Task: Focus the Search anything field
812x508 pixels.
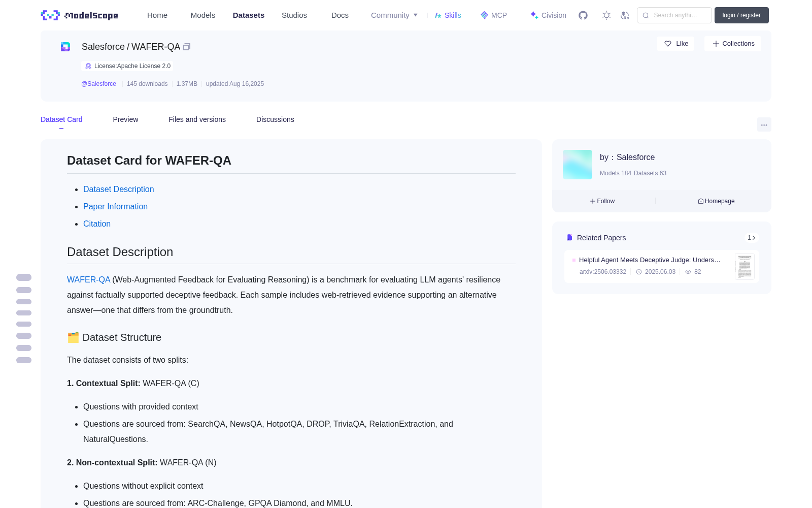Action: click(x=674, y=15)
